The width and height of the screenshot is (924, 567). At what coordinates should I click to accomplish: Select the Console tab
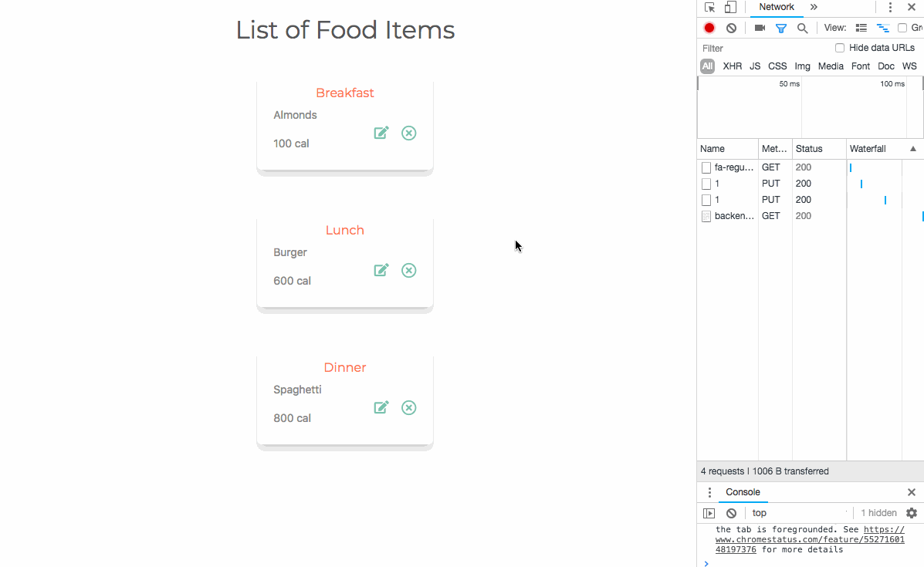[x=743, y=492]
